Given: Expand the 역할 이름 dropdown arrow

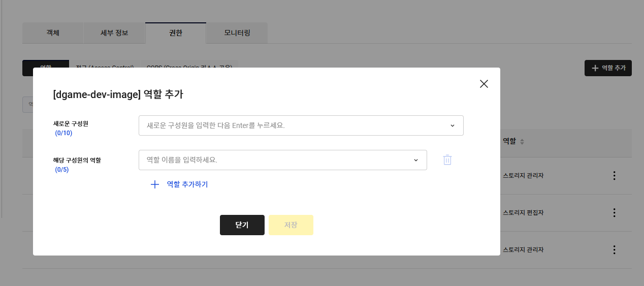Looking at the screenshot, I should (415, 160).
